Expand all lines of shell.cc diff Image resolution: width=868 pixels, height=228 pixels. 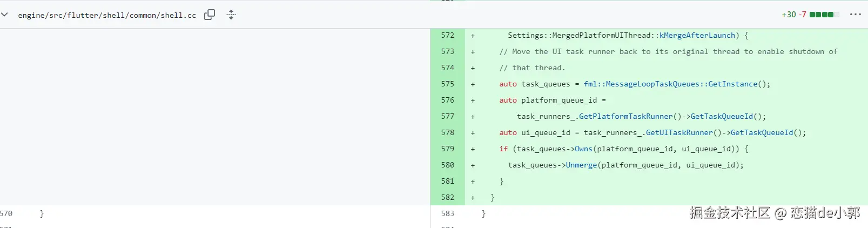(x=231, y=15)
